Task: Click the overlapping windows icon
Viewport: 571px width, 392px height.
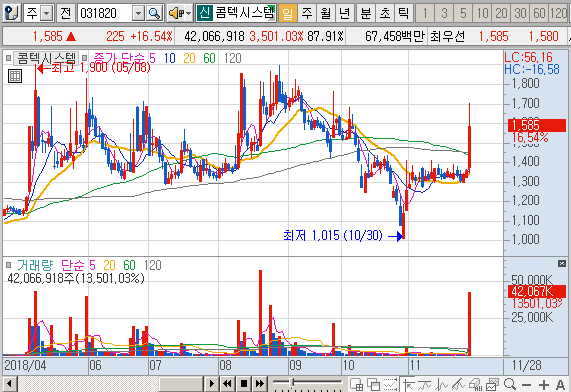Action: [x=374, y=384]
